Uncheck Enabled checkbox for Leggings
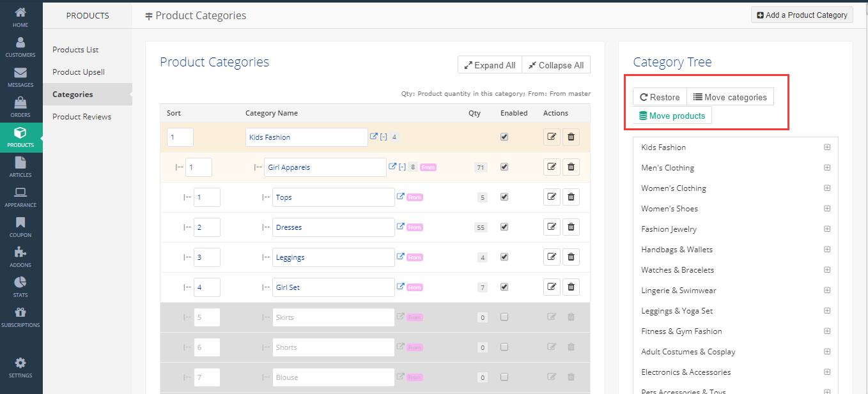868x394 pixels. tap(504, 257)
